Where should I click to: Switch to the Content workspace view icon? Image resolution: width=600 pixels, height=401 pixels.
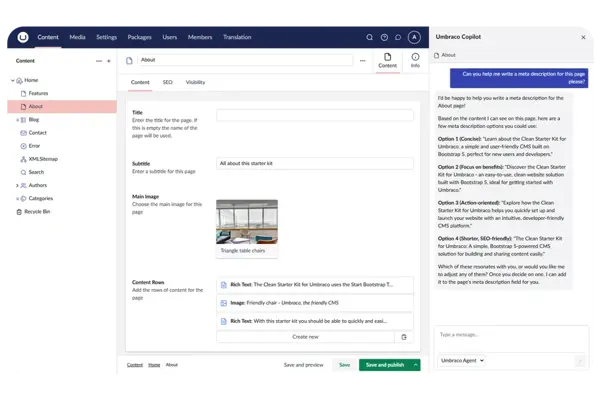tap(388, 60)
